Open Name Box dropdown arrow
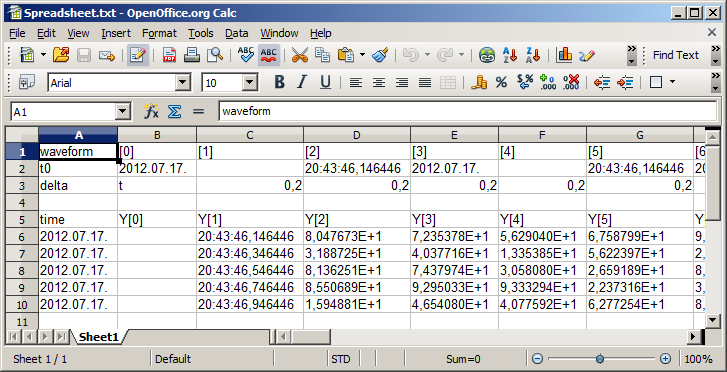Screen dimensions: 727x372 [122, 111]
